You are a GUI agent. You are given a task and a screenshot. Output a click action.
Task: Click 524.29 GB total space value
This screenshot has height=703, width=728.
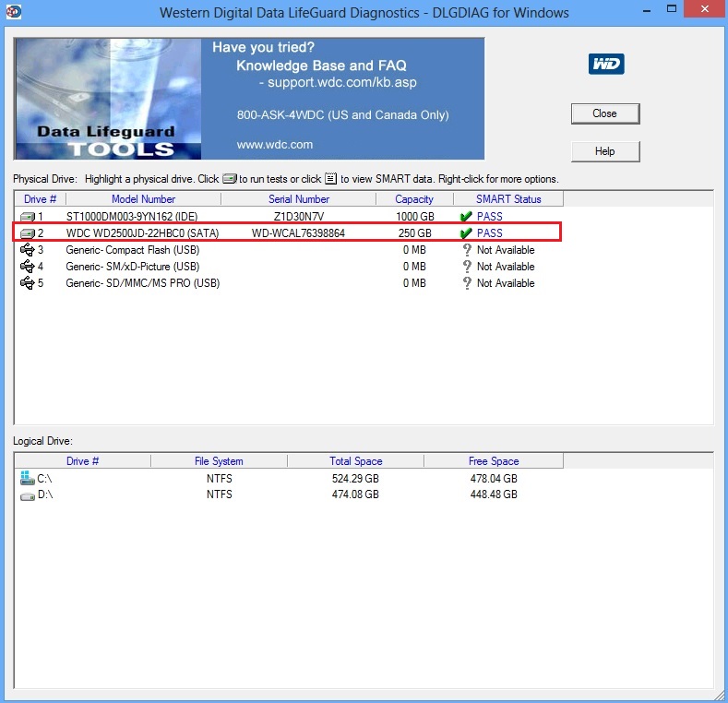pyautogui.click(x=355, y=479)
